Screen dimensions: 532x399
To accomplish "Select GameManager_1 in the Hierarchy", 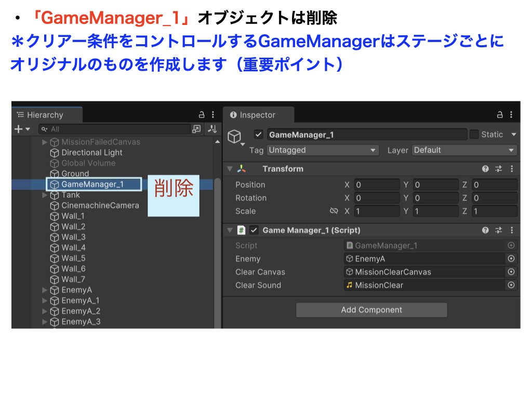I will [x=92, y=184].
